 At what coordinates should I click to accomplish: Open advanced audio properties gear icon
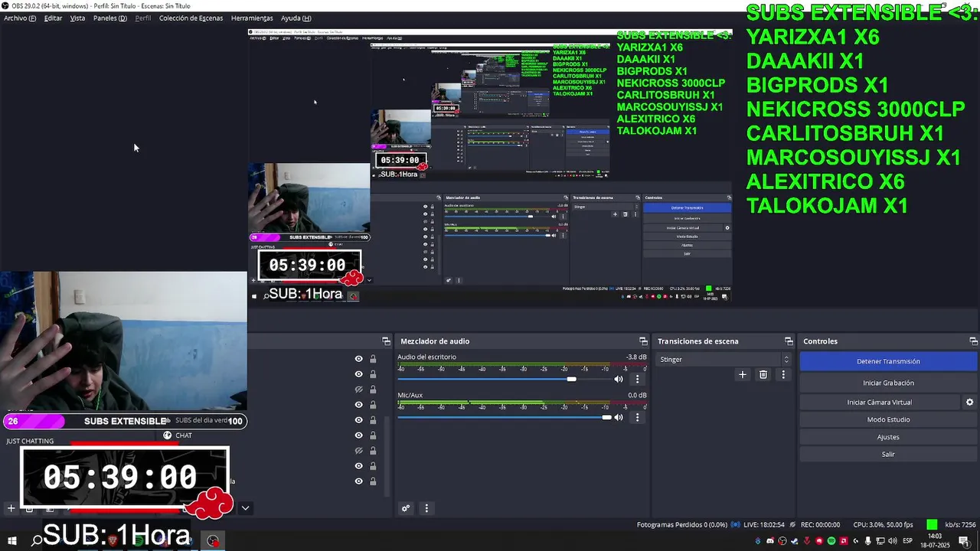pos(406,508)
